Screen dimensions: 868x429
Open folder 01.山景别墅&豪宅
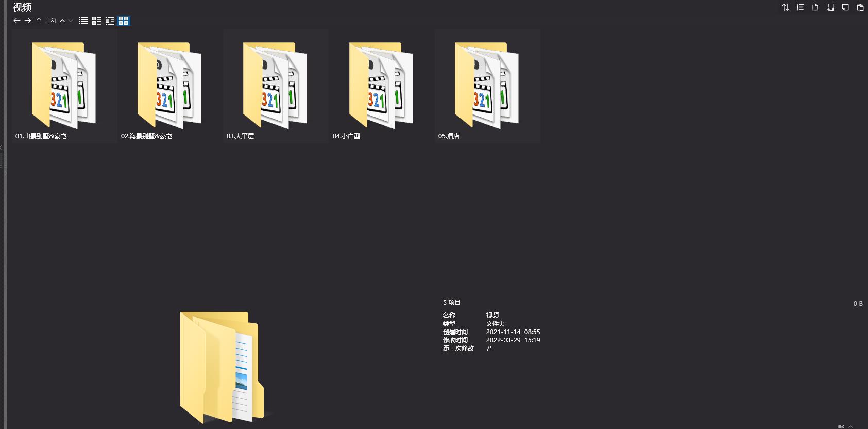point(64,86)
